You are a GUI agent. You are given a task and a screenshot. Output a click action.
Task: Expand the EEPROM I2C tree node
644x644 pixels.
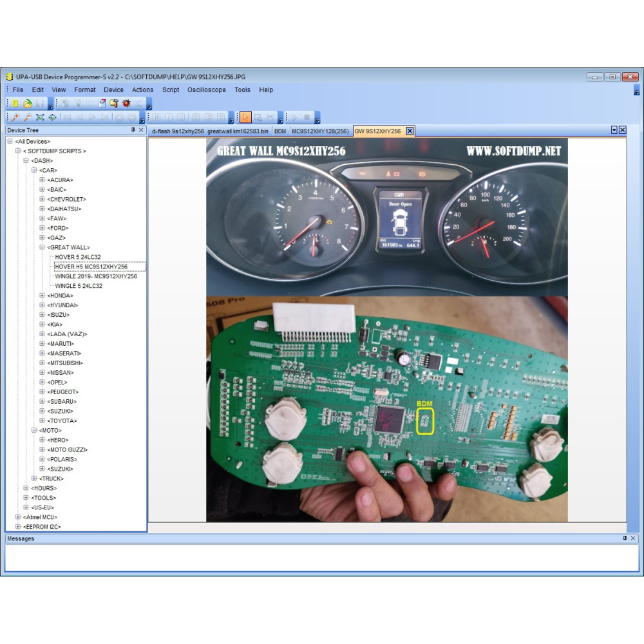tap(17, 527)
